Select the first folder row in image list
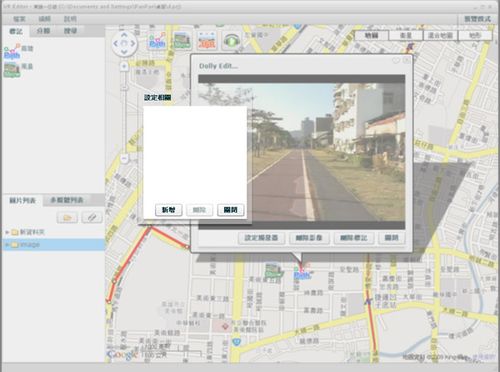The image size is (500, 372). [53, 232]
